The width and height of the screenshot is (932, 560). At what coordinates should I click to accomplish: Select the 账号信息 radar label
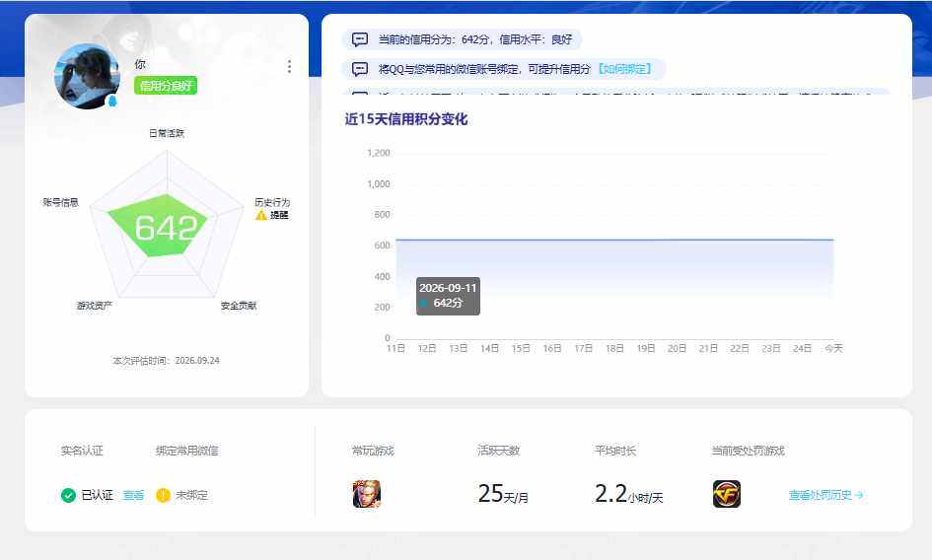(x=60, y=202)
